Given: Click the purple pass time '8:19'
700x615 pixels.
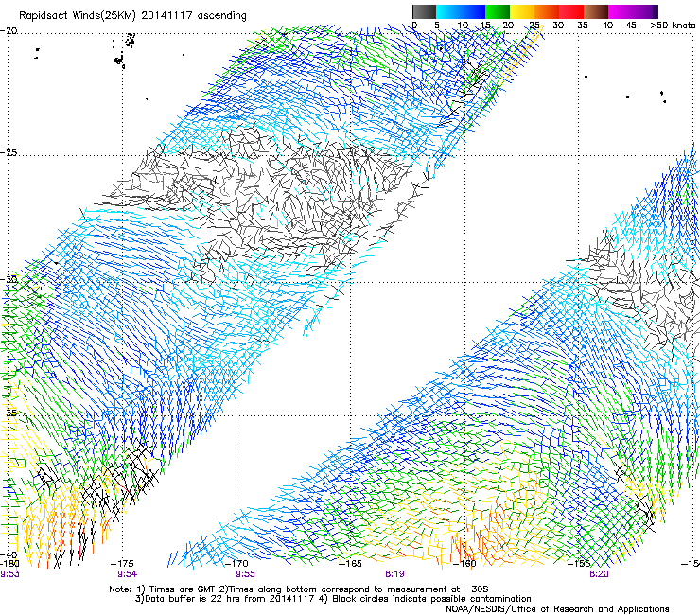Looking at the screenshot, I should tap(394, 574).
